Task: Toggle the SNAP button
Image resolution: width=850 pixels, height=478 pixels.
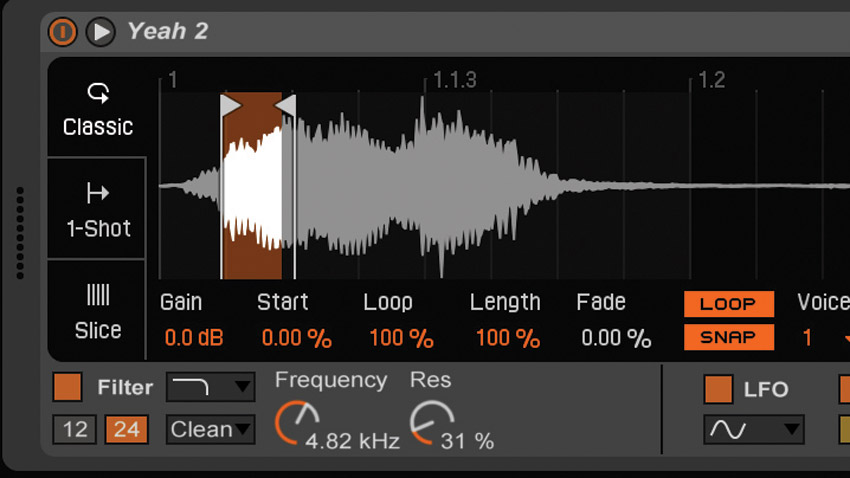Action: pos(729,337)
